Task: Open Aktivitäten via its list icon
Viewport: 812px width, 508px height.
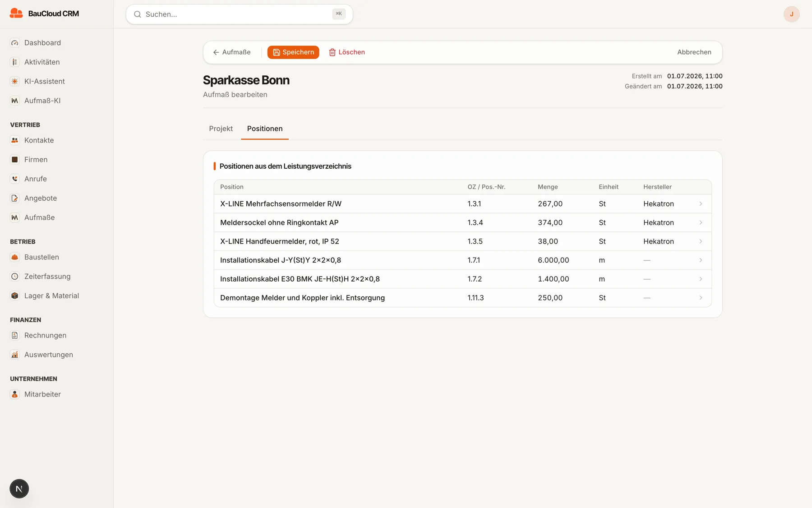Action: coord(15,62)
